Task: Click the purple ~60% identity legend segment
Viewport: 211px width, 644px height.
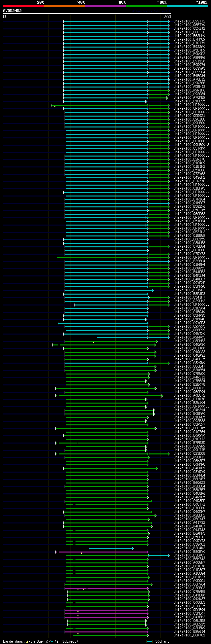Action: click(x=105, y=6)
